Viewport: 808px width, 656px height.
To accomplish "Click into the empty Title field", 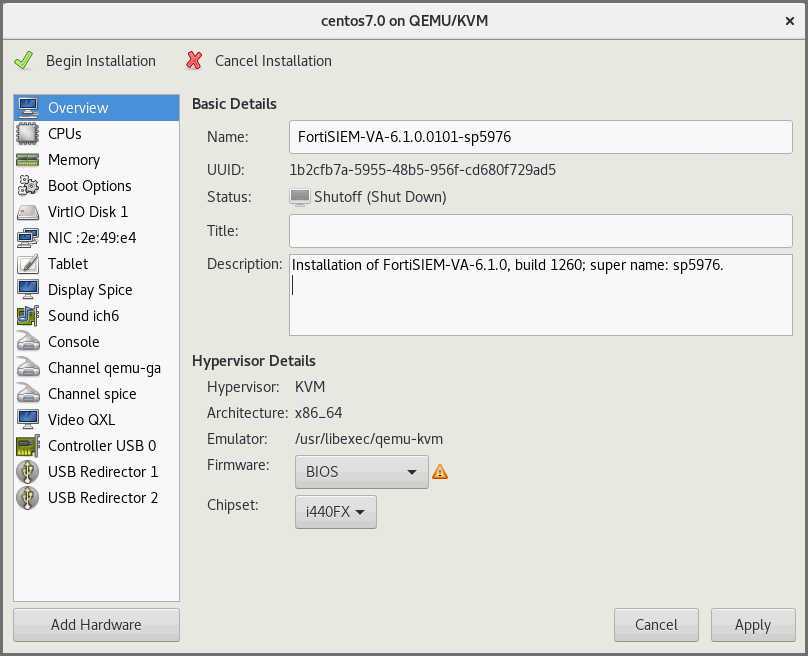I will click(x=540, y=231).
